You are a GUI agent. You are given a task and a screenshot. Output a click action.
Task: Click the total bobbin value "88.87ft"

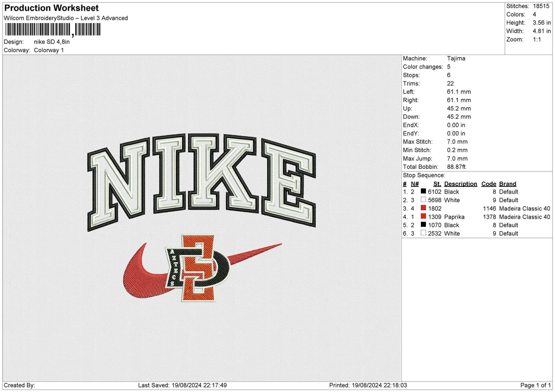(x=458, y=167)
